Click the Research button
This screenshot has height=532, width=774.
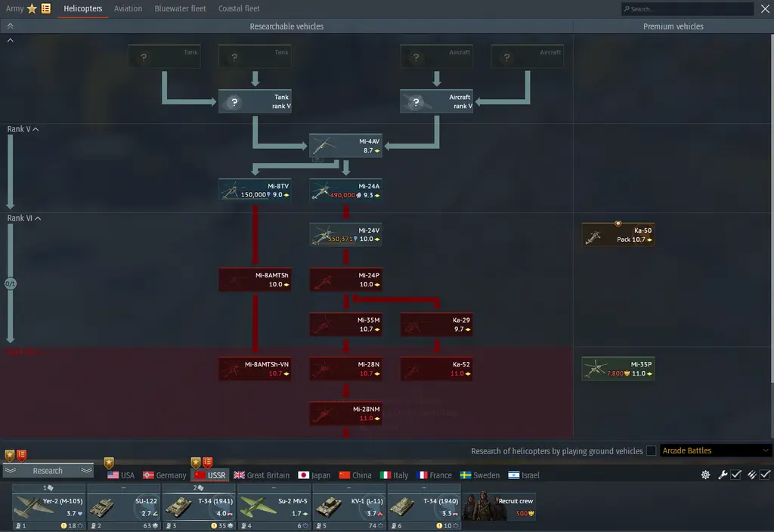[48, 471]
